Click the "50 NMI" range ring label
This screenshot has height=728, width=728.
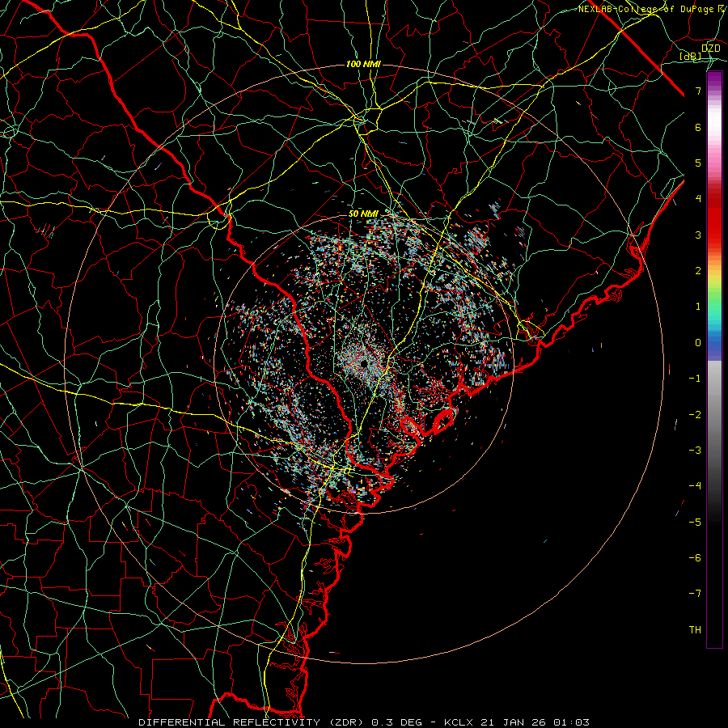click(x=363, y=214)
